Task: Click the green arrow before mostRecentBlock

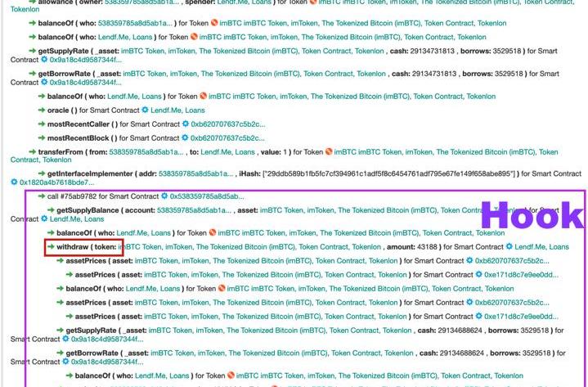Action: point(41,138)
